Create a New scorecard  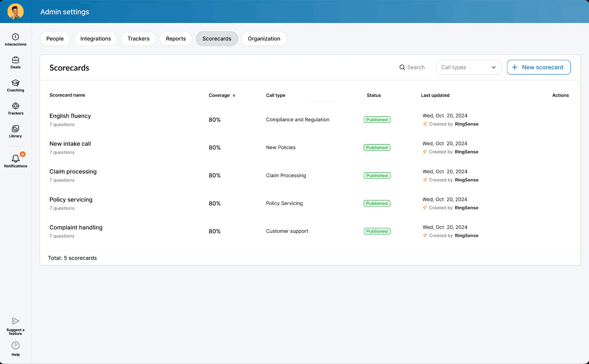(x=539, y=67)
